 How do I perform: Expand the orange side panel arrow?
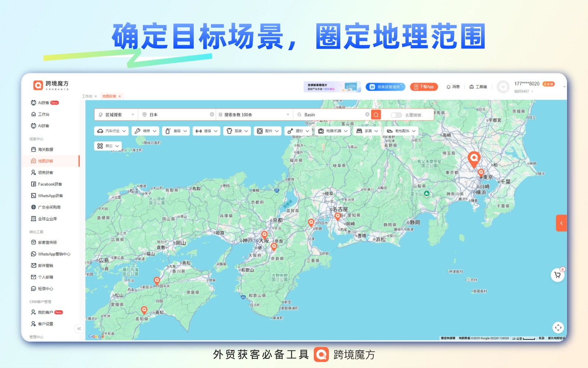click(561, 223)
